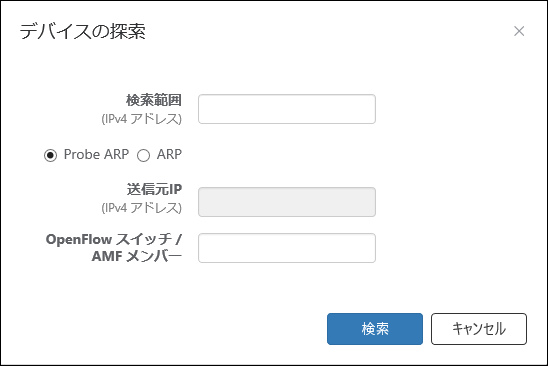Click the AMF メンバー label text
This screenshot has height=366, width=548.
tap(137, 256)
